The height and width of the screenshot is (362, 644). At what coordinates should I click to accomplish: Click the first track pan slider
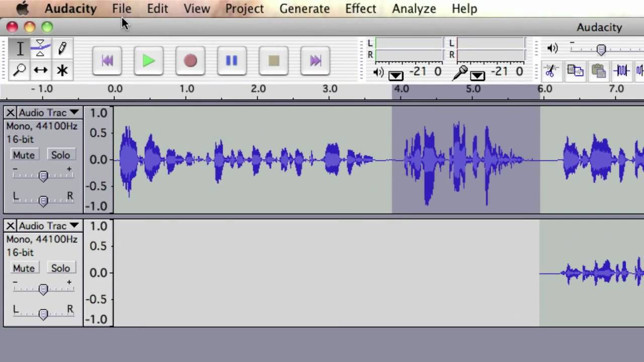point(43,201)
